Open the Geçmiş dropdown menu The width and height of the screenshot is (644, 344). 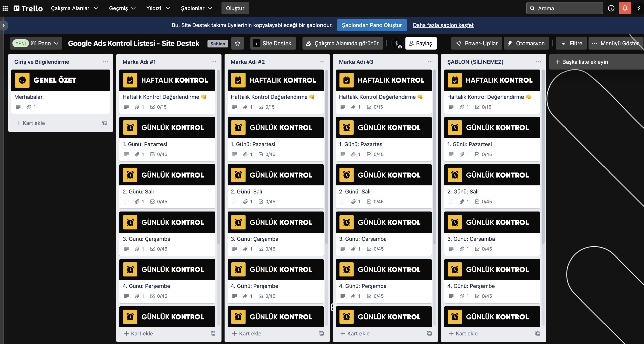pos(122,8)
